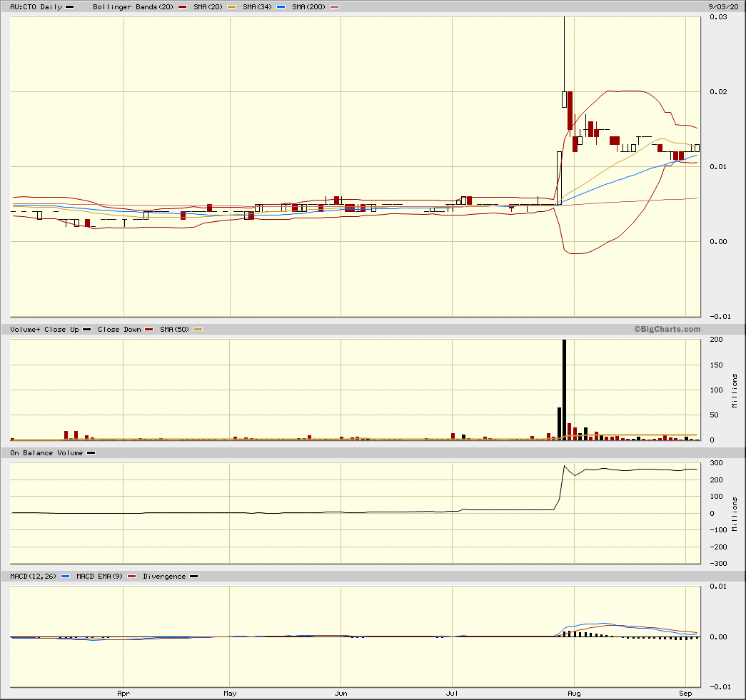Click the Volume+ Close Up legend label
Image resolution: width=746 pixels, height=700 pixels.
tap(44, 329)
